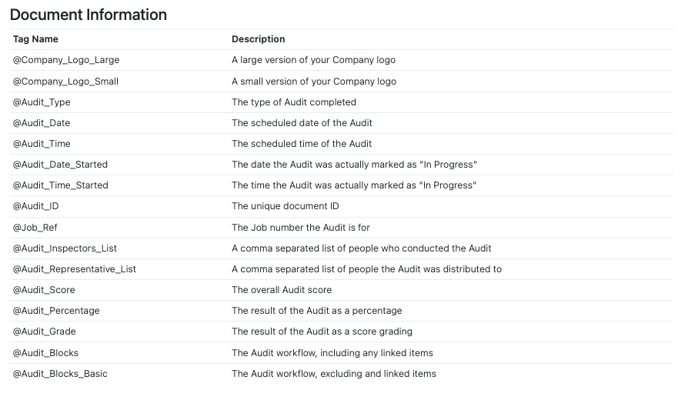Click the Document Information heading
Viewport: 688px width, 400px height.
[x=88, y=15]
